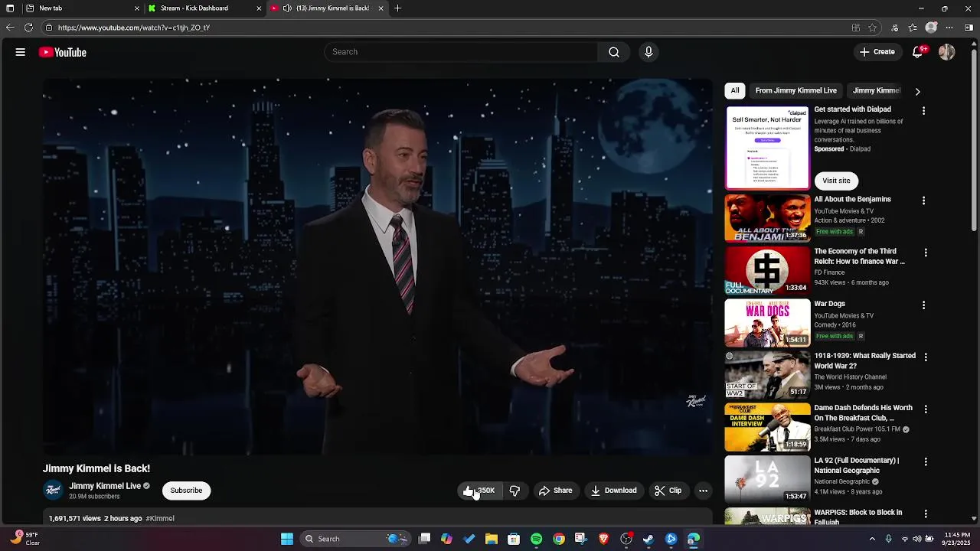Download the video
980x551 pixels.
coord(614,491)
